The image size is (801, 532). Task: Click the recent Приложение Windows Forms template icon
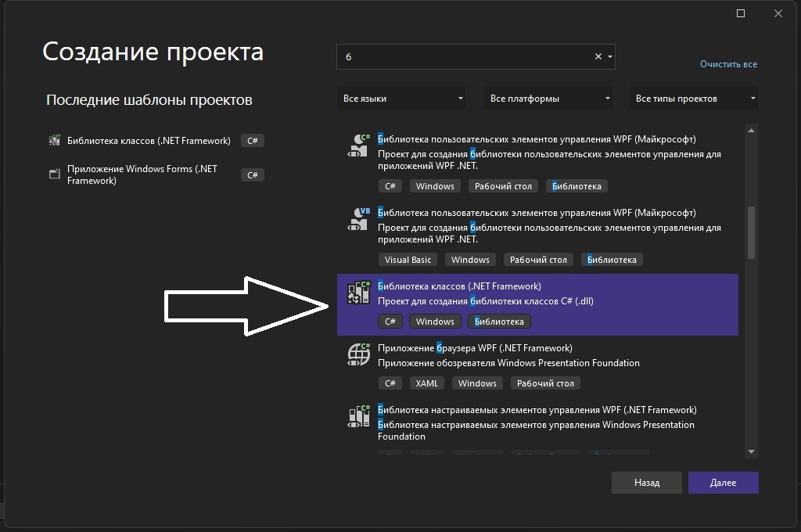tap(54, 174)
